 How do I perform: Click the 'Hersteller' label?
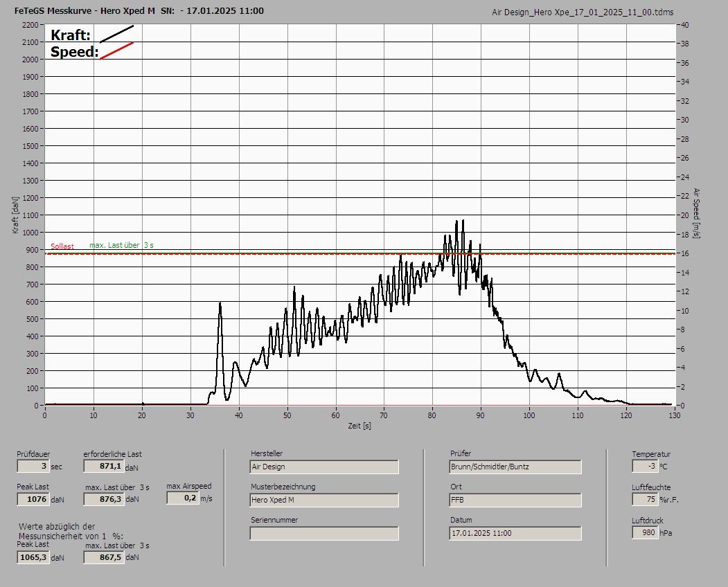pyautogui.click(x=267, y=453)
